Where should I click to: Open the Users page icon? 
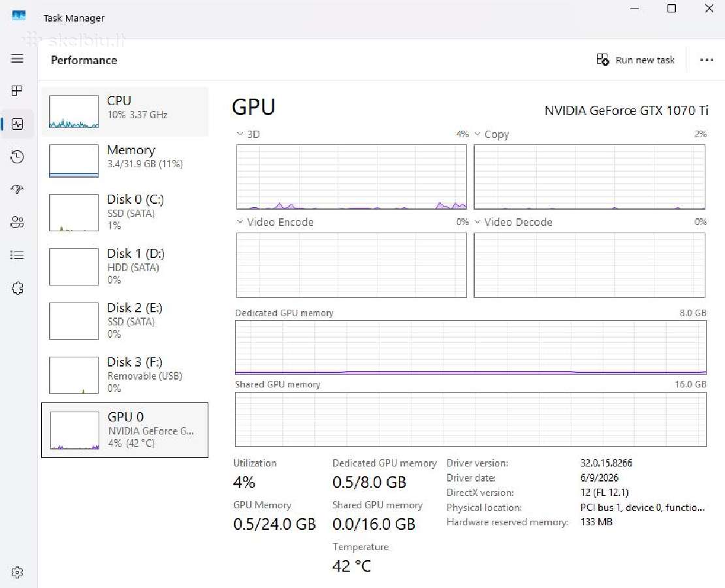click(17, 223)
